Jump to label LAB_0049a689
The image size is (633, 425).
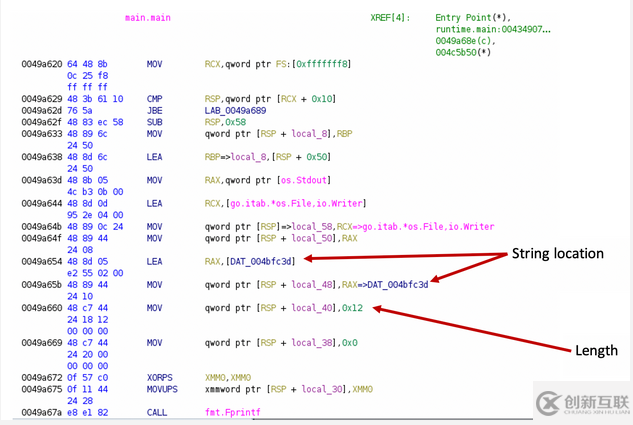point(235,111)
